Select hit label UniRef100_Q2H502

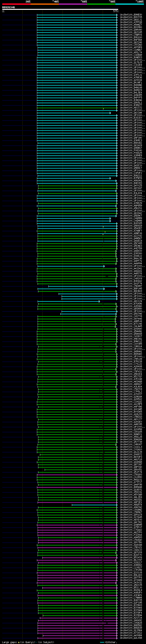(131, 399)
